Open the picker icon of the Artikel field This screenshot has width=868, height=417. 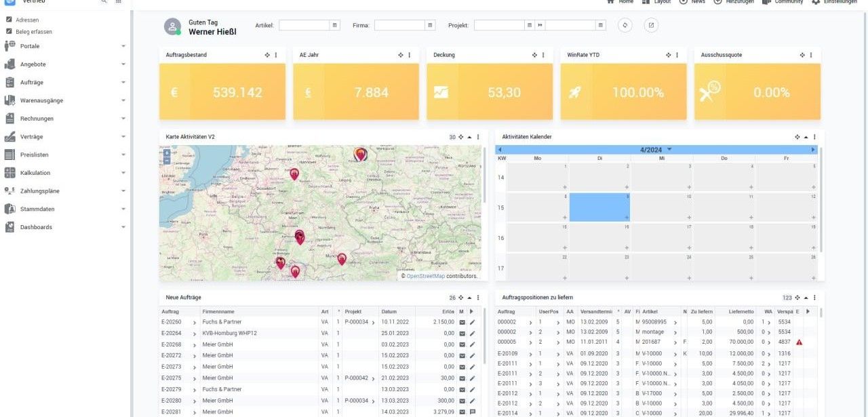334,26
